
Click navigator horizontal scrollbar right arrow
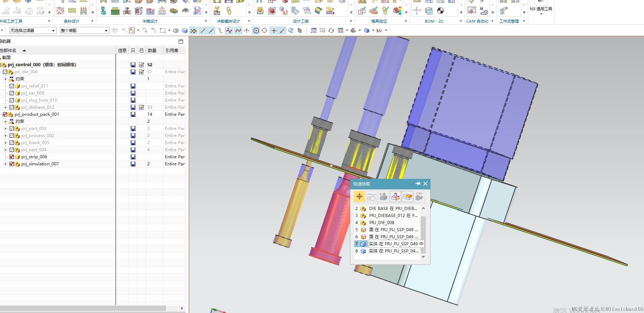point(182,308)
